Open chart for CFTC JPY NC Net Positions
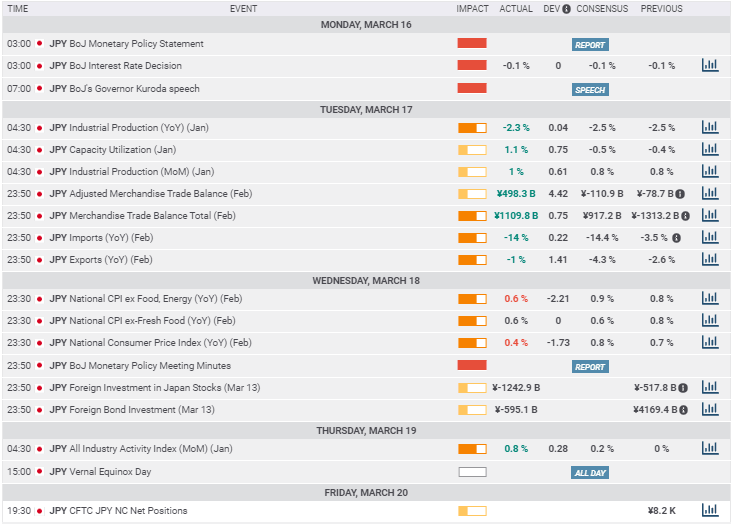The height and width of the screenshot is (524, 731). pyautogui.click(x=709, y=511)
